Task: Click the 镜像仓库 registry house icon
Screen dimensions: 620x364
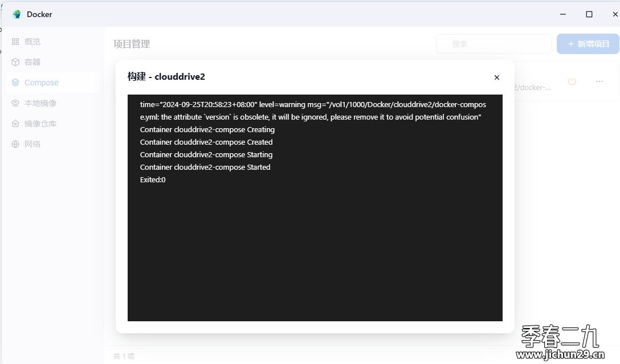Action: tap(15, 124)
